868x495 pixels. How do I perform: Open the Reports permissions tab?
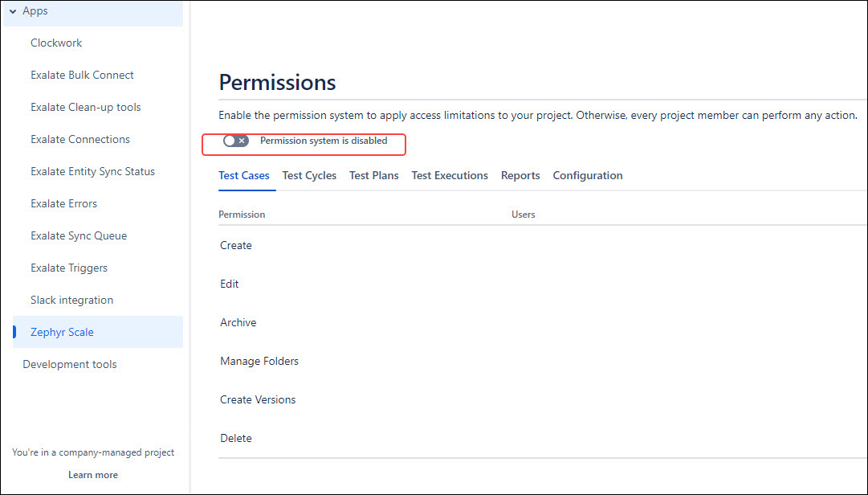520,175
